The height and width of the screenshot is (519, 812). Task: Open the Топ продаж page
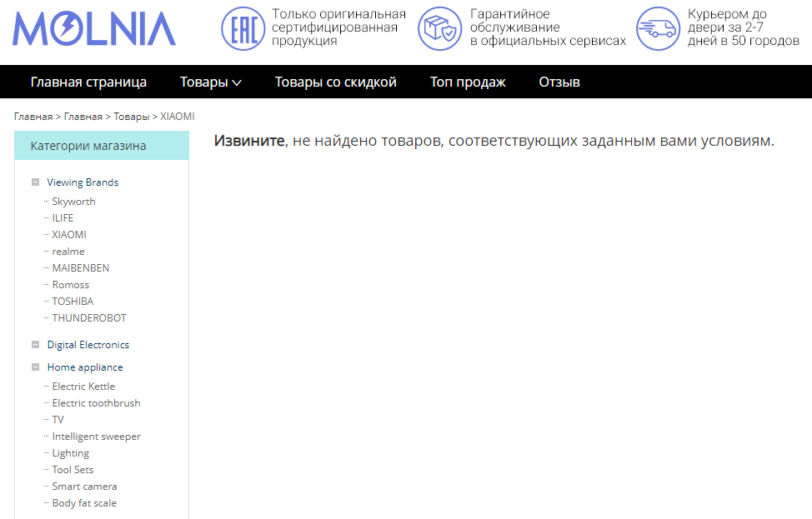click(468, 82)
